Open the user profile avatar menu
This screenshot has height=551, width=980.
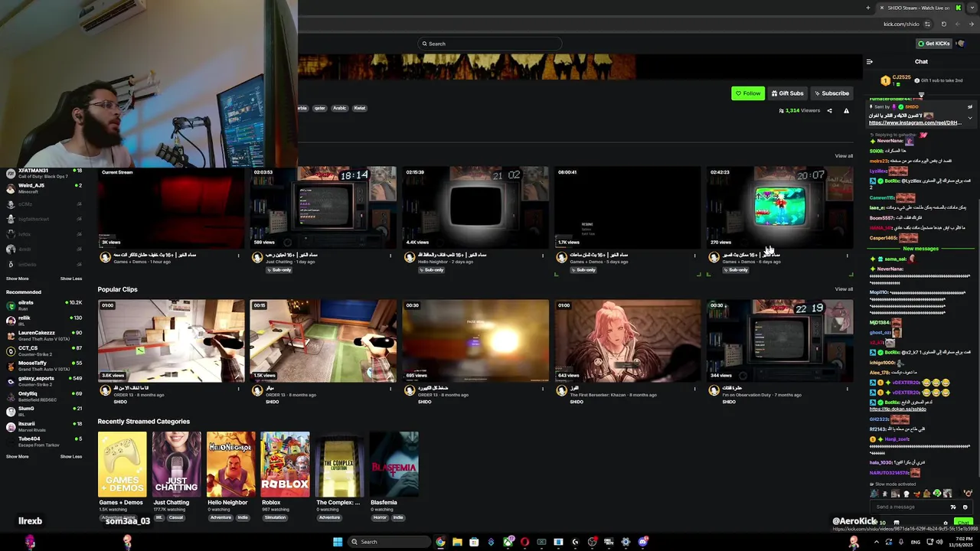(x=961, y=44)
